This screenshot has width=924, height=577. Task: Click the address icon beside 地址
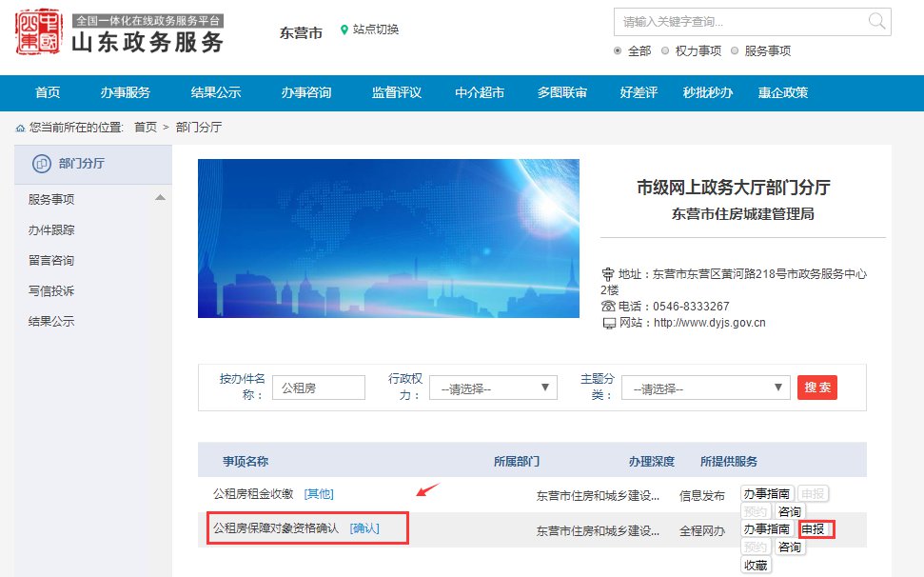pyautogui.click(x=607, y=274)
